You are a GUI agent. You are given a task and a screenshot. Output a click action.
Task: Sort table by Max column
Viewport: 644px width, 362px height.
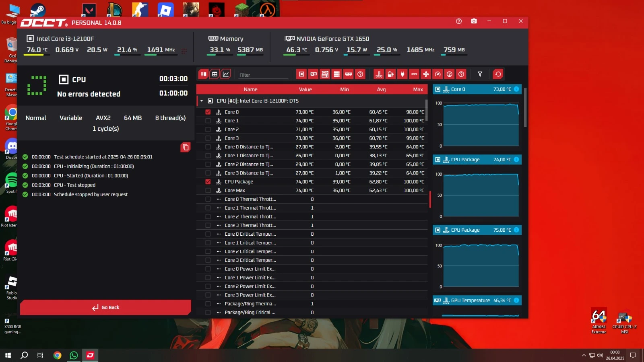point(418,89)
